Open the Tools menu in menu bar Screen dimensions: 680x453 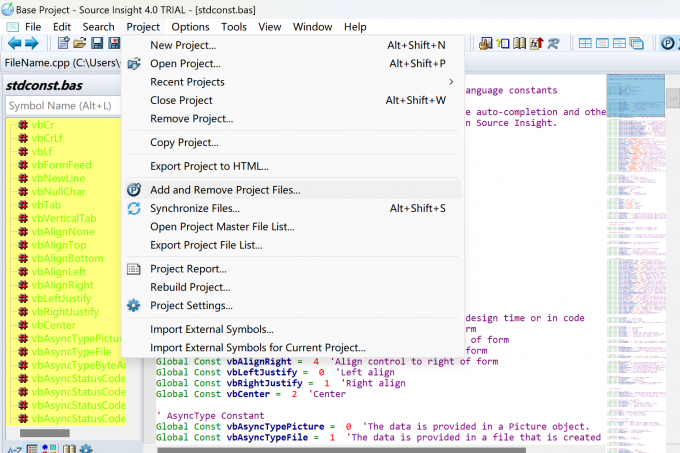234,26
